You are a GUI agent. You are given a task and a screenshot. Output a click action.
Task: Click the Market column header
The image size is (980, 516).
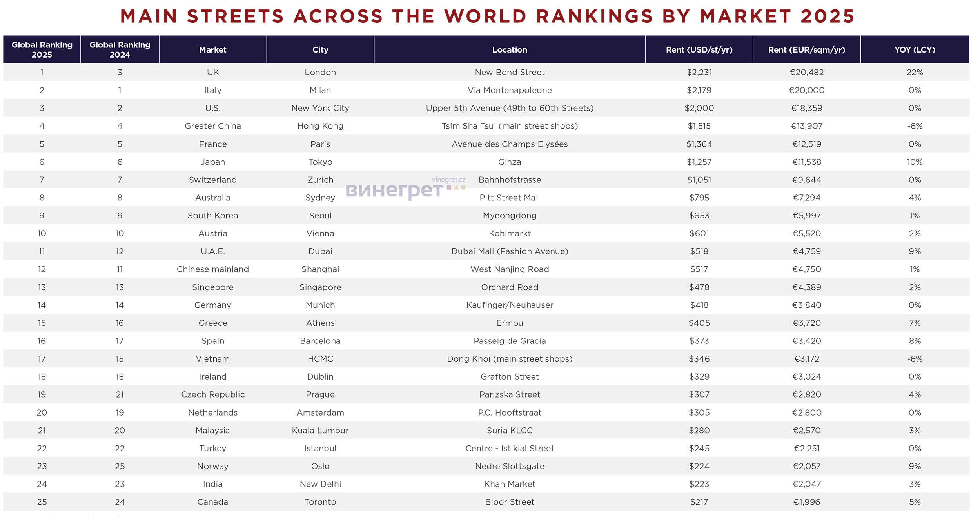pyautogui.click(x=212, y=50)
